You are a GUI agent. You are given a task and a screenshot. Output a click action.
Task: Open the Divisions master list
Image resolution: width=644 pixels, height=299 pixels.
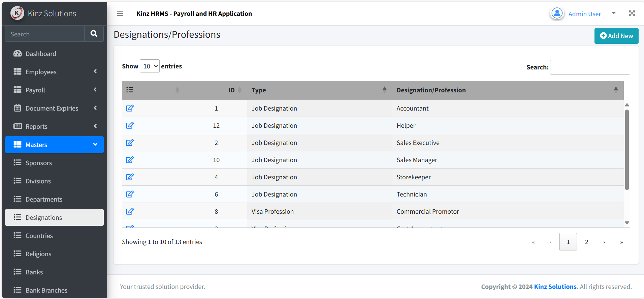pos(54,181)
